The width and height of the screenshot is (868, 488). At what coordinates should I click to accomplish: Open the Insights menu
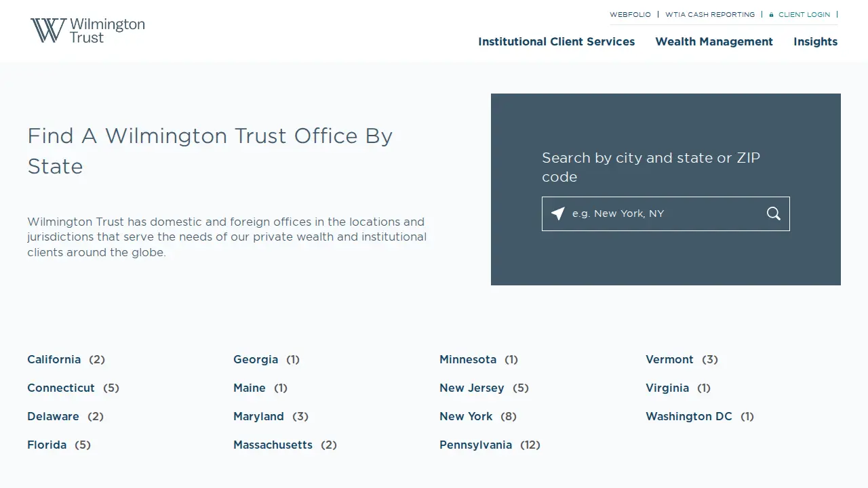[x=816, y=41]
